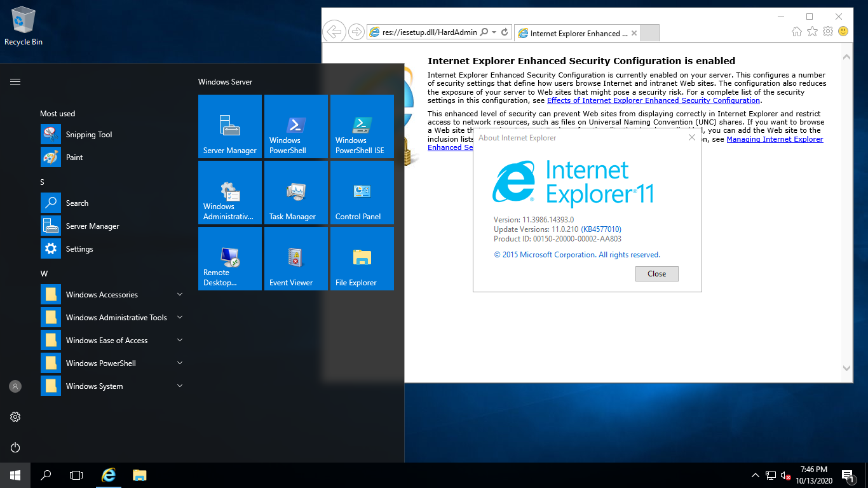This screenshot has height=488, width=868.
Task: Open Task View on the taskbar
Action: click(76, 475)
